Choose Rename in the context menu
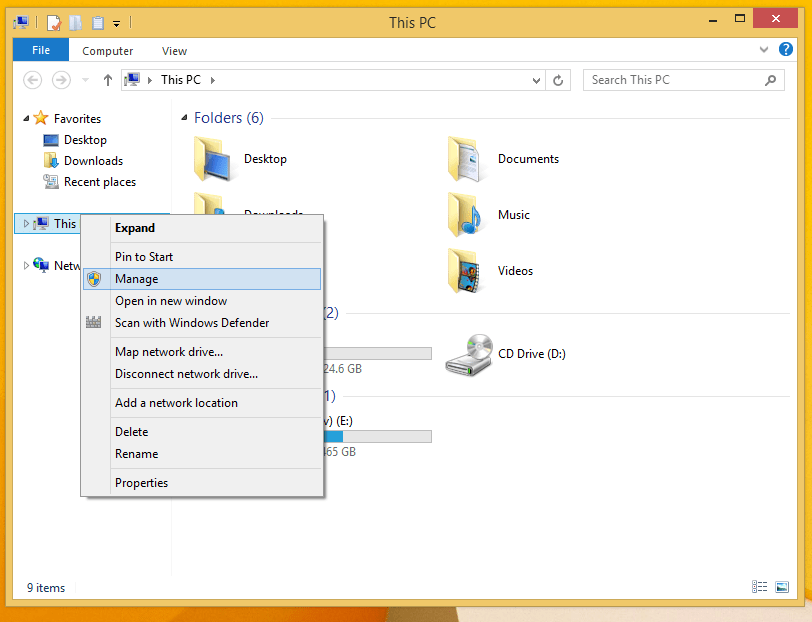Viewport: 812px width, 622px height. pos(202,454)
